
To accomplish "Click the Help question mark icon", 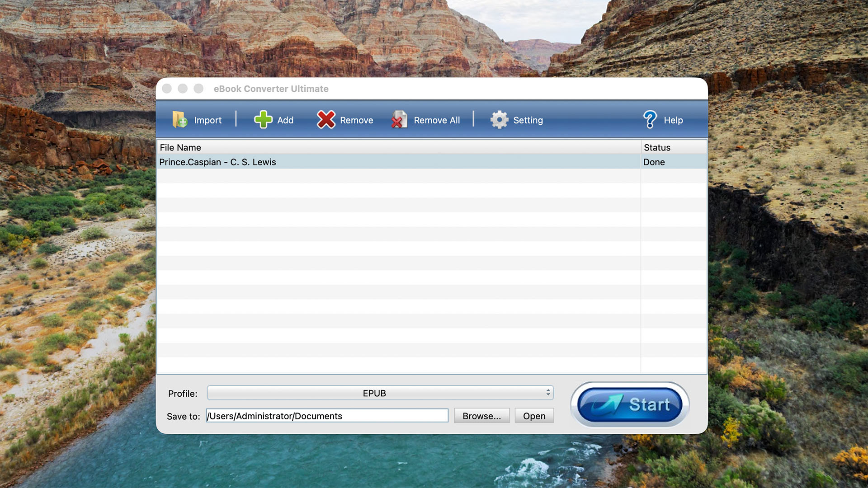I will [x=650, y=120].
